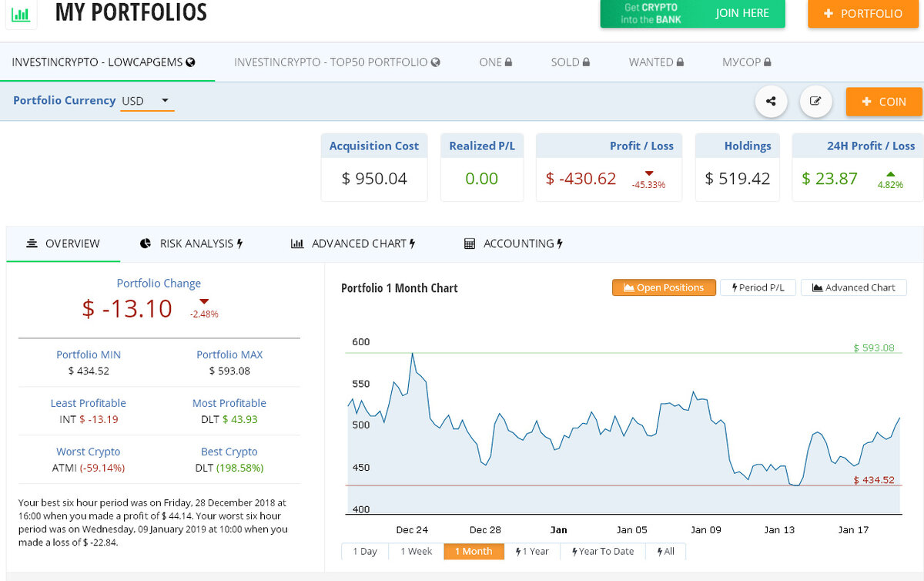Click the chart peak near Dec 24
This screenshot has width=924, height=581.
point(413,354)
